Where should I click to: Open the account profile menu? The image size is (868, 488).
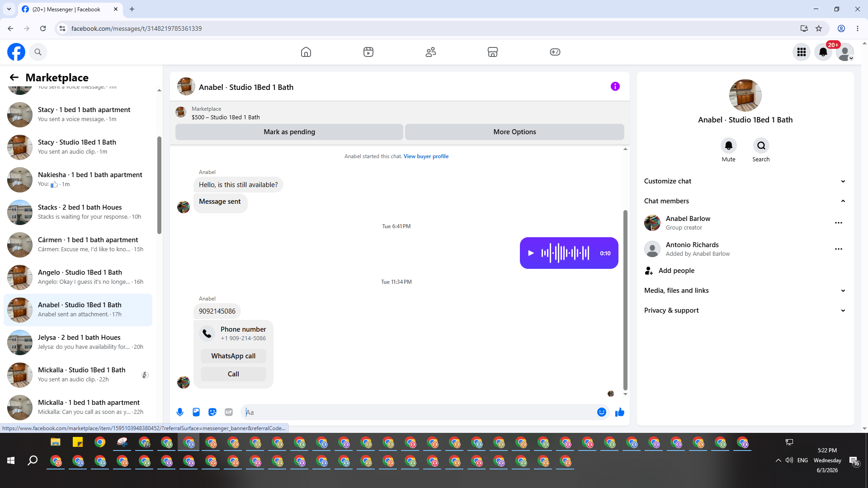coord(845,52)
